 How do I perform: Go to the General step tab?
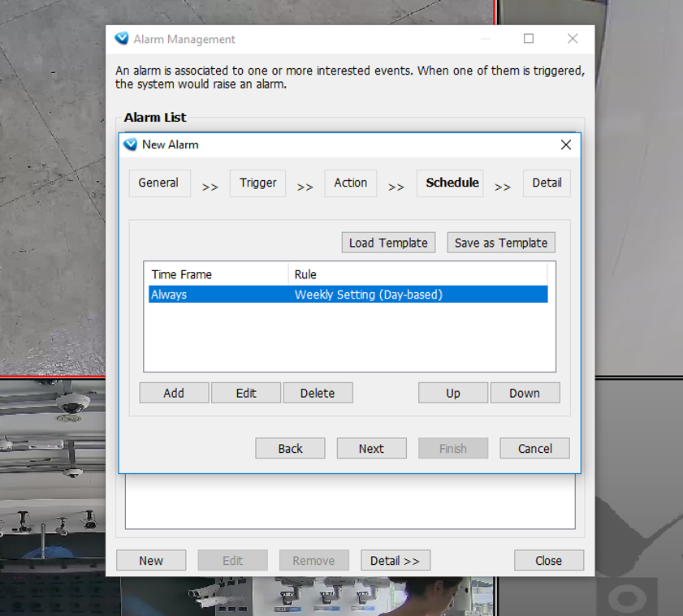(x=158, y=183)
